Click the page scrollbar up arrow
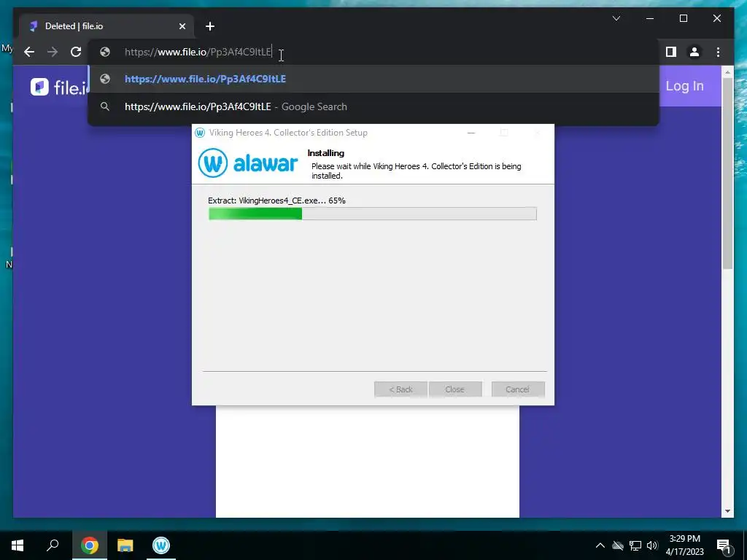The height and width of the screenshot is (560, 747). click(727, 72)
